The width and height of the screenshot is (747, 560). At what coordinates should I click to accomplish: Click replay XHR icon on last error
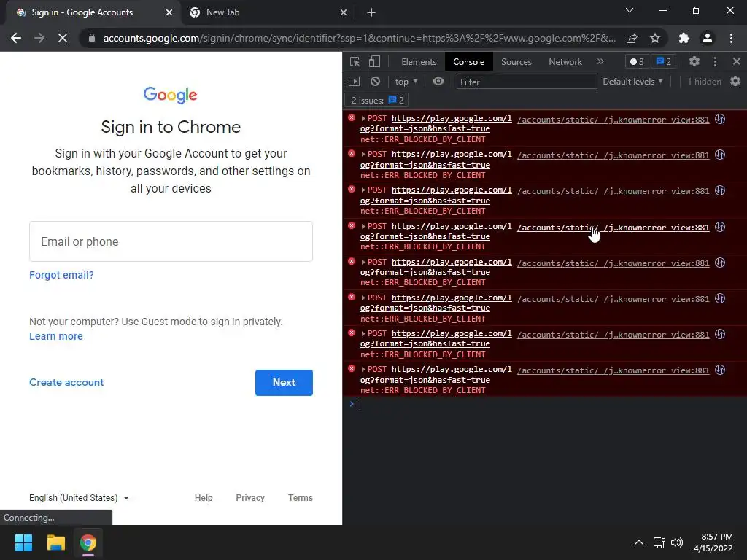[720, 370]
